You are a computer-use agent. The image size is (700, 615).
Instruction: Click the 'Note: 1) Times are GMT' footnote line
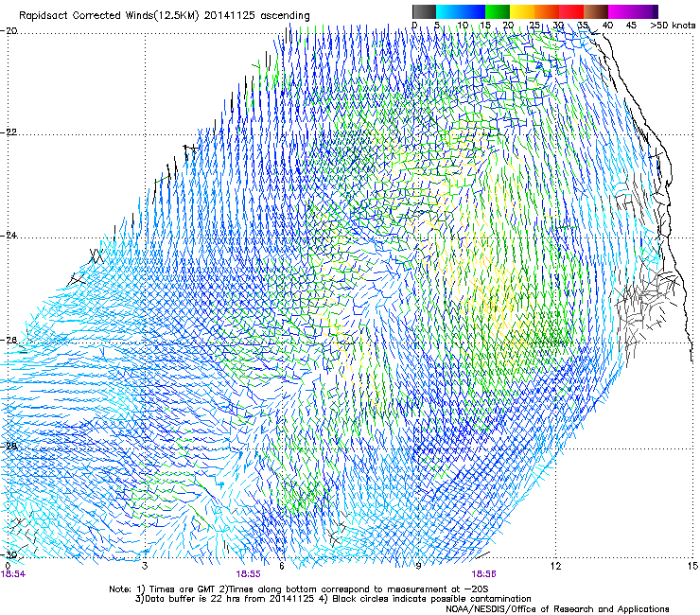299,589
